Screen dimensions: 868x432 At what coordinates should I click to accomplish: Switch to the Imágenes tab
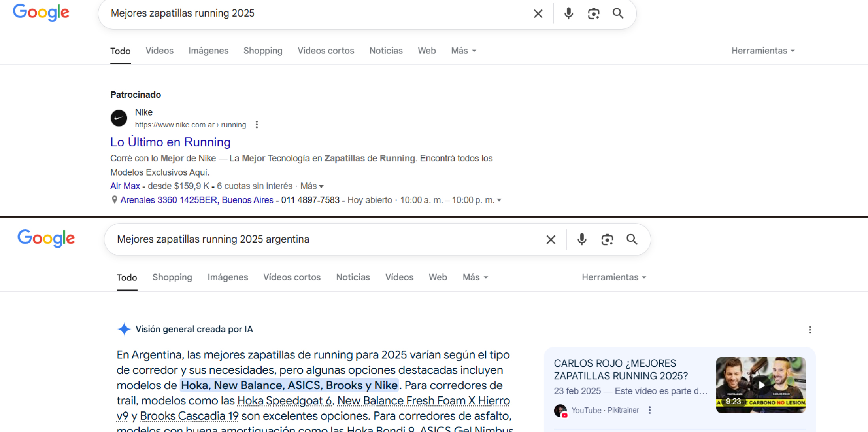click(x=208, y=51)
